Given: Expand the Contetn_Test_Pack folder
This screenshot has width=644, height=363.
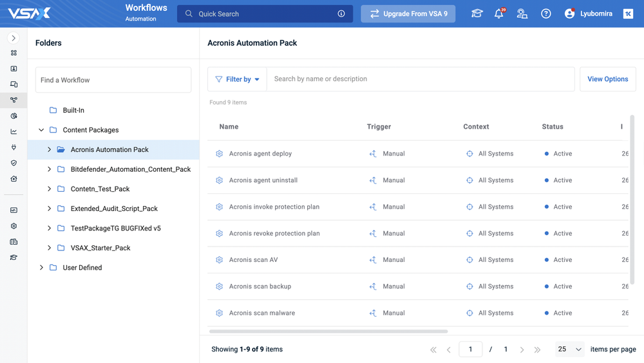Looking at the screenshot, I should point(49,189).
